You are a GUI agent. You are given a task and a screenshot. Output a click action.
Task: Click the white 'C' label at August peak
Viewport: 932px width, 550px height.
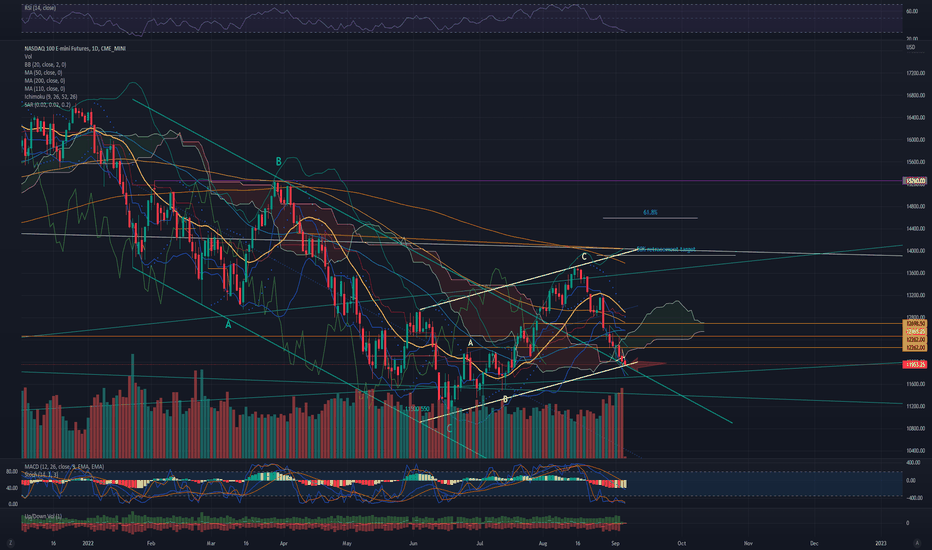tap(584, 257)
